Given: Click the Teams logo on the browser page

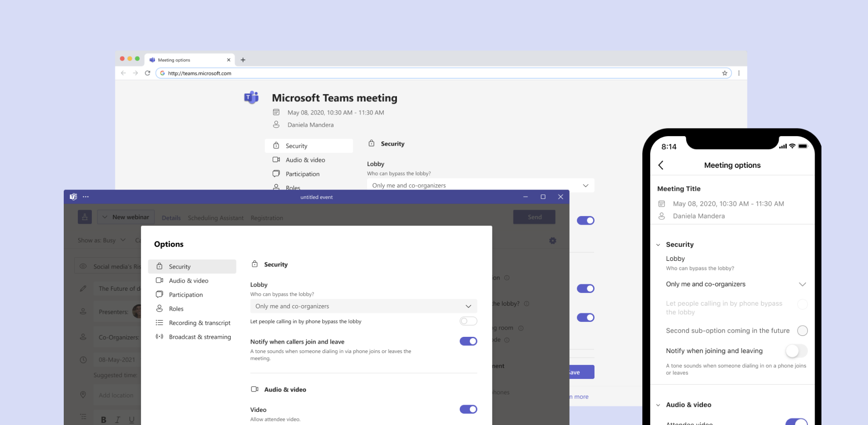Looking at the screenshot, I should [251, 97].
